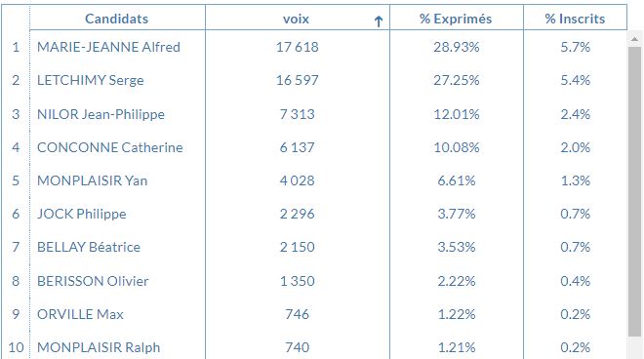Select LETCHIMY Serge candidate

click(x=91, y=80)
